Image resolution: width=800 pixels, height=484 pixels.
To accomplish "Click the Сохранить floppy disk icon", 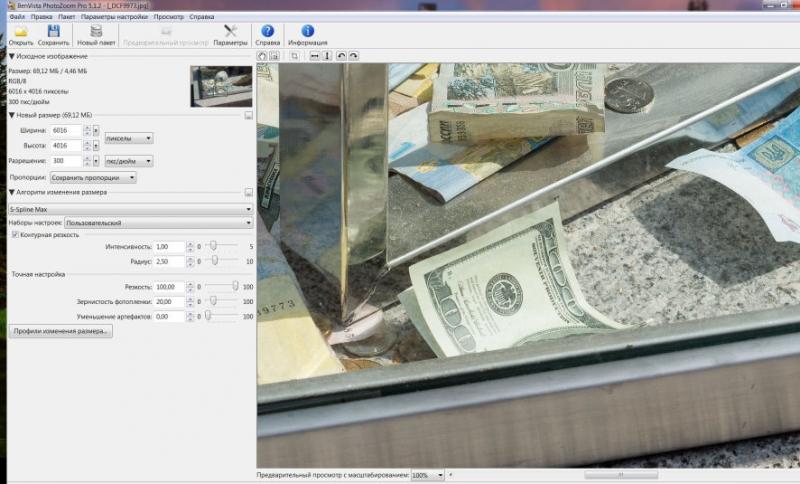I will coord(54,32).
